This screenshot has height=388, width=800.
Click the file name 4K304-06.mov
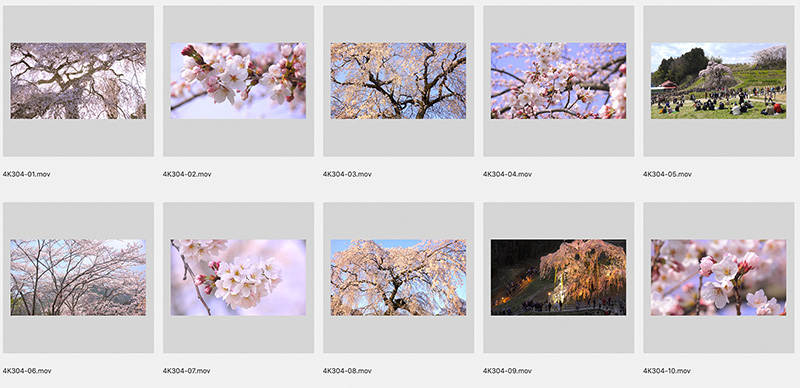tap(27, 371)
